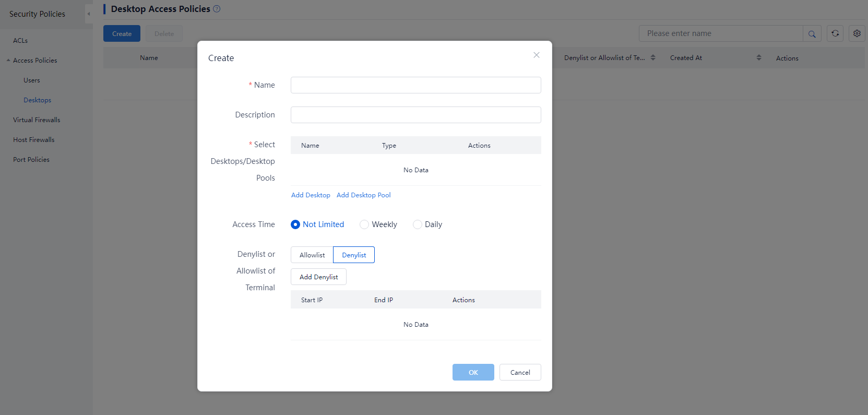Open ACLs in the sidebar

(x=20, y=41)
